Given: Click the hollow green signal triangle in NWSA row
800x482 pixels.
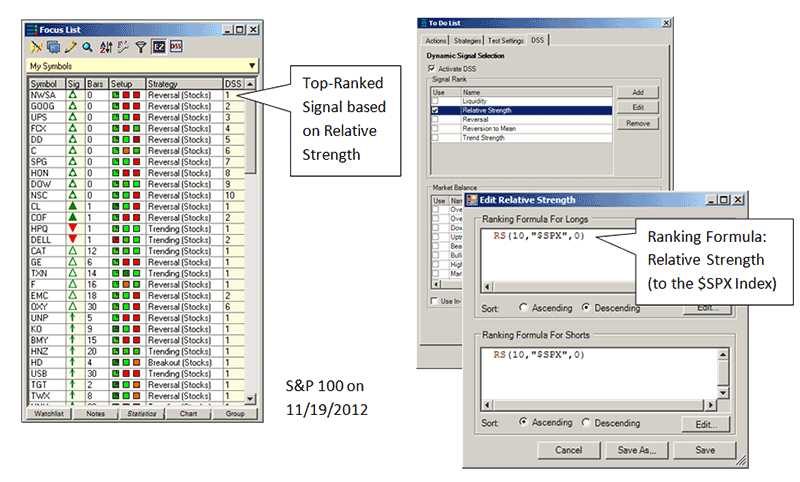Looking at the screenshot, I should [73, 95].
